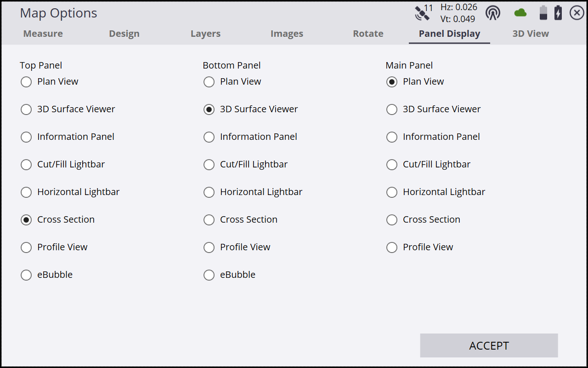Select Horizontal Lightbar for Main Panel
Image resolution: width=588 pixels, height=368 pixels.
[x=392, y=192]
